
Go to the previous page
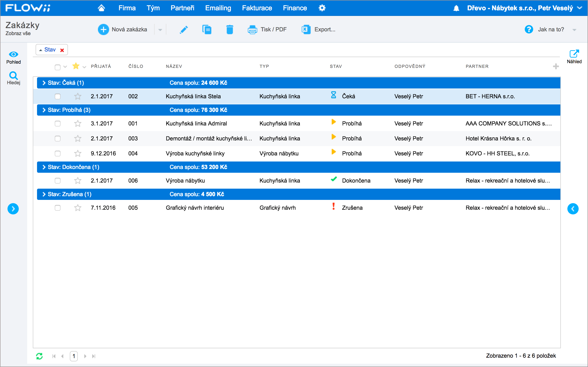[x=62, y=356]
